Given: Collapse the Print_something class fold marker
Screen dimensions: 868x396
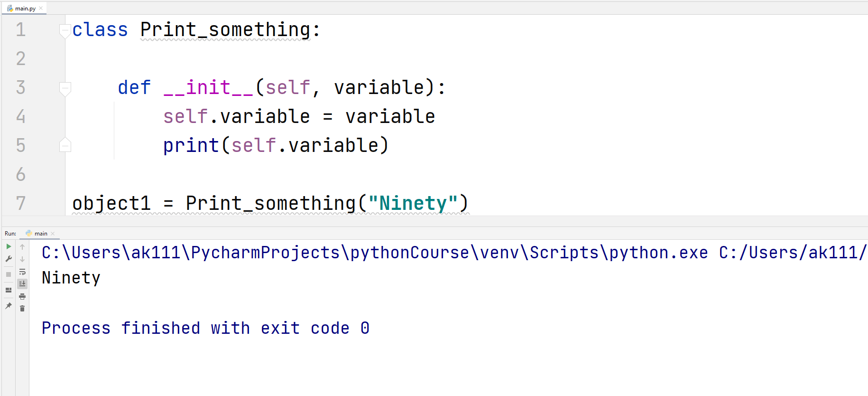Looking at the screenshot, I should pyautogui.click(x=65, y=30).
